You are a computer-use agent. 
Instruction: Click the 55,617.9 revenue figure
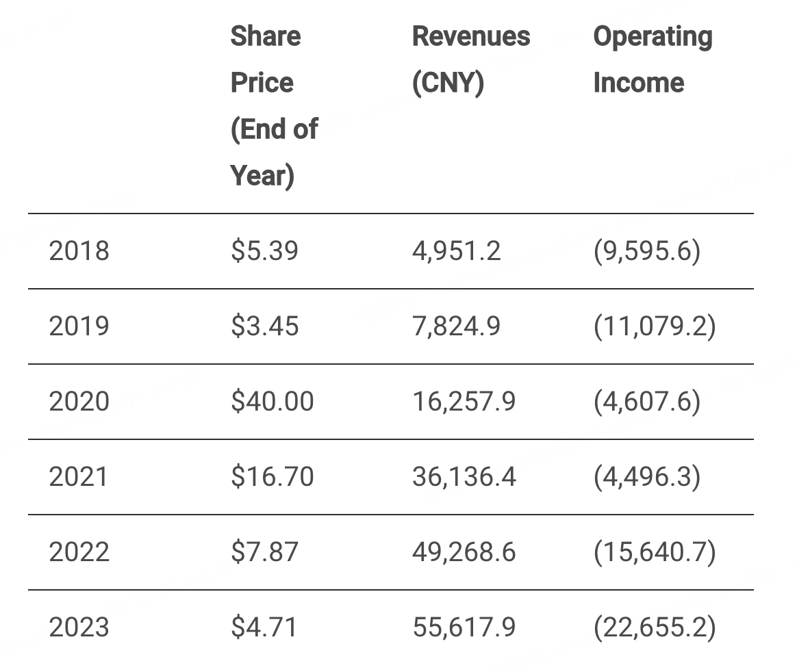click(464, 627)
